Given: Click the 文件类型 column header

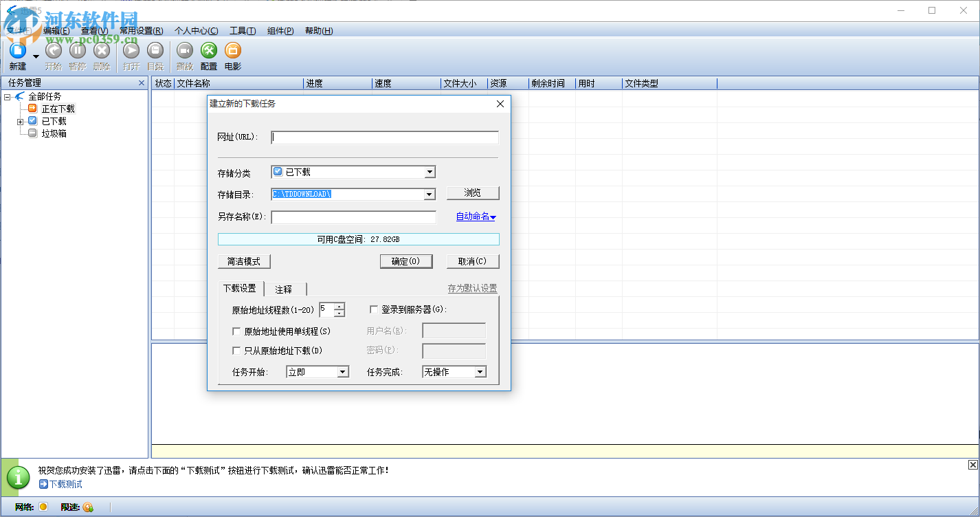Looking at the screenshot, I should click(669, 83).
